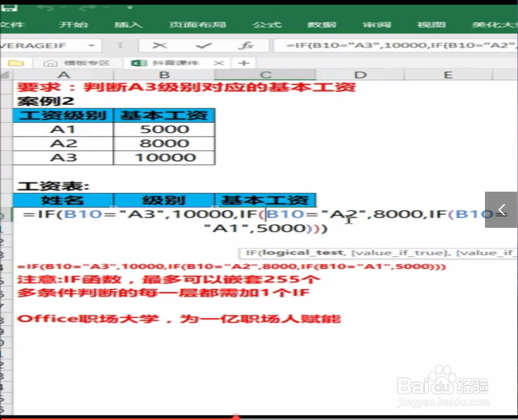Open the 视图 ribbon tab
The image size is (518, 420).
pyautogui.click(x=431, y=24)
